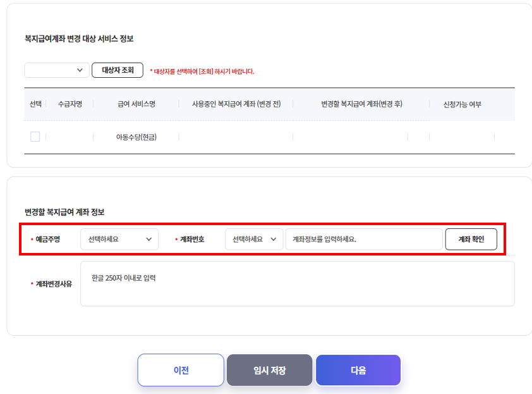The image size is (532, 394).
Task: Click the 예금주명 field label
Action: tap(48, 239)
